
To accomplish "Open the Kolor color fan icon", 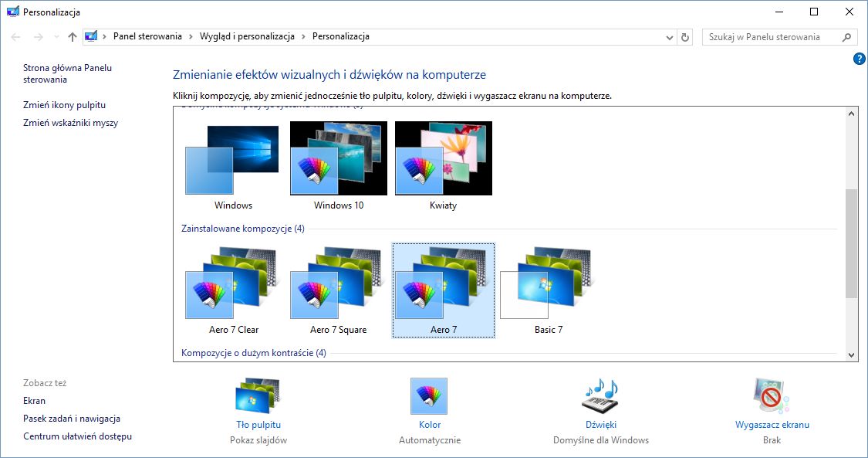I will coord(429,396).
